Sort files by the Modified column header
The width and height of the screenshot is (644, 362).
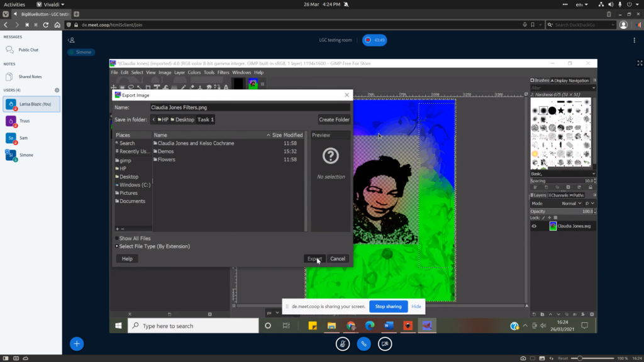click(293, 135)
